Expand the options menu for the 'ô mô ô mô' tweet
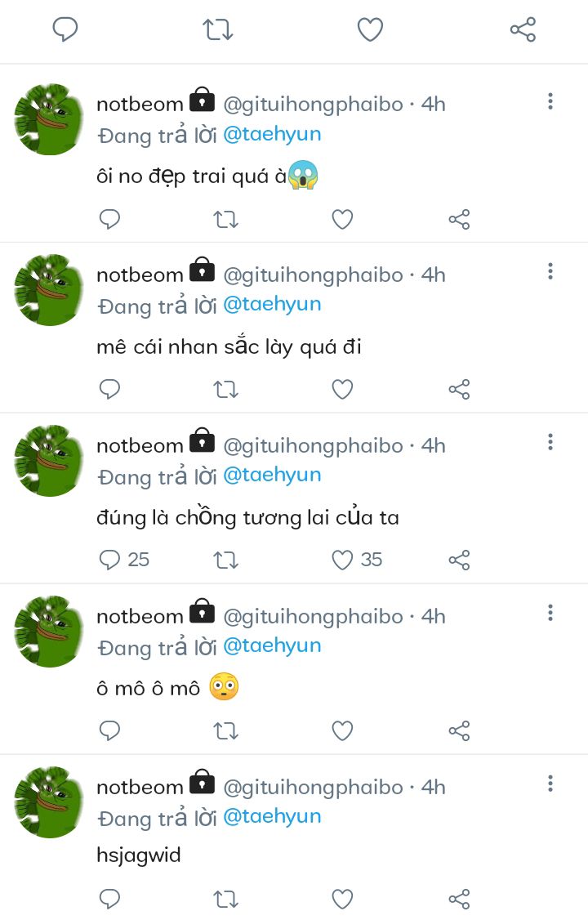The image size is (588, 920). (550, 613)
